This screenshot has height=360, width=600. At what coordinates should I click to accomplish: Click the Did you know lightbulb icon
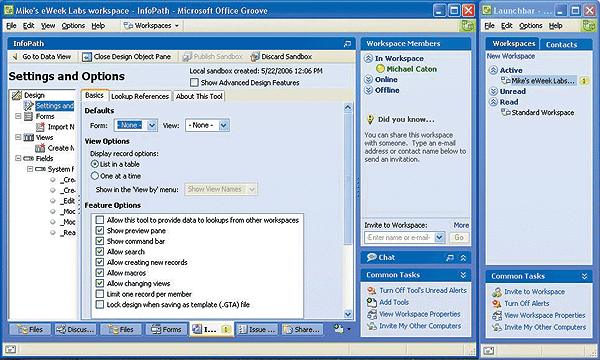[x=370, y=119]
